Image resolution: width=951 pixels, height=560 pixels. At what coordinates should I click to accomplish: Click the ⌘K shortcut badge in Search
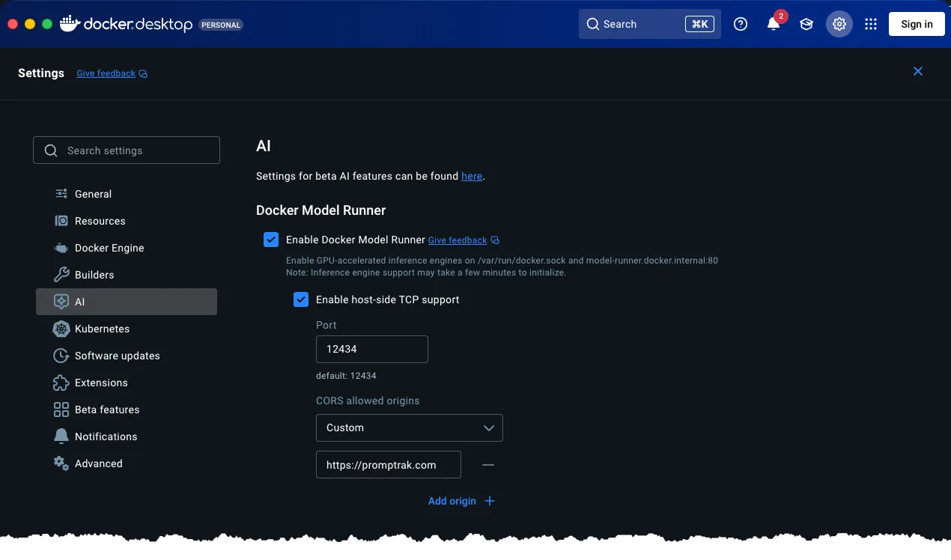699,24
